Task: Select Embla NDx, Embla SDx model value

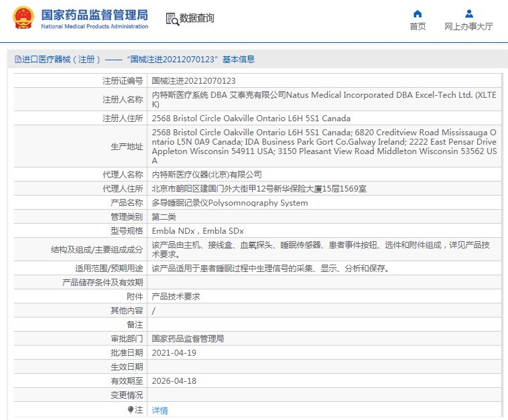Action: [198, 231]
